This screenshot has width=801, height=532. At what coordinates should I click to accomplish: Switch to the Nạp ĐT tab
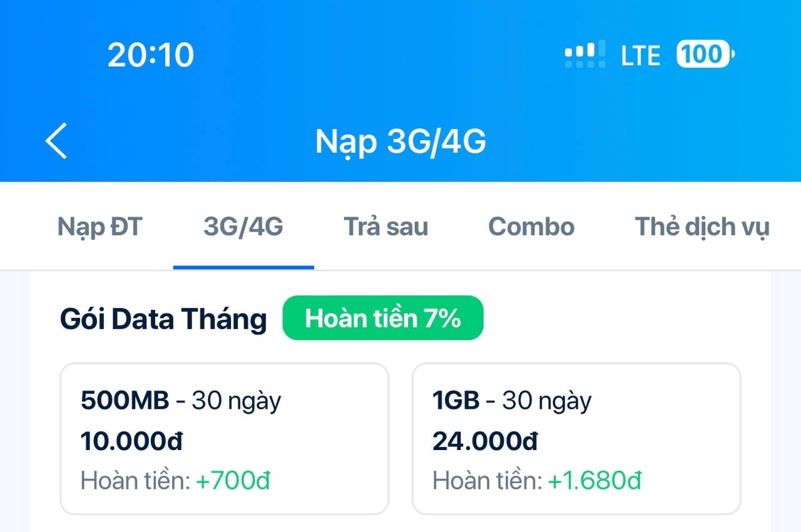[100, 227]
